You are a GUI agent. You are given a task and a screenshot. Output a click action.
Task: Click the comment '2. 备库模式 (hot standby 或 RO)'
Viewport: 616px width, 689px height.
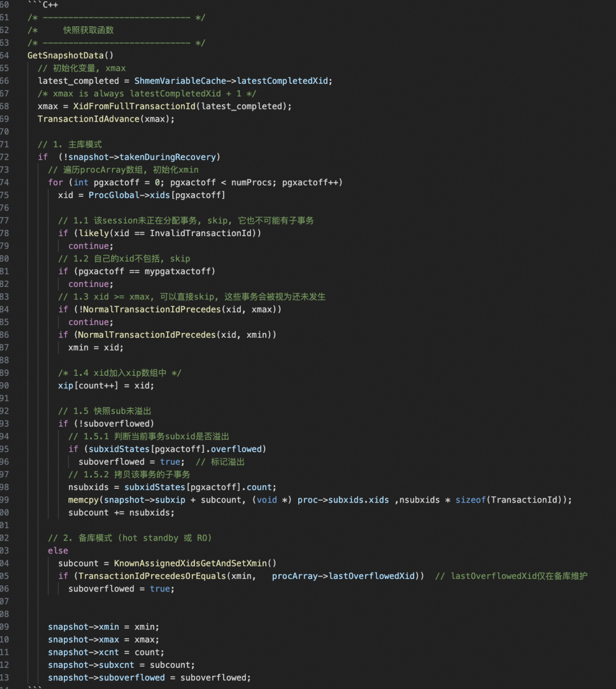pyautogui.click(x=130, y=538)
